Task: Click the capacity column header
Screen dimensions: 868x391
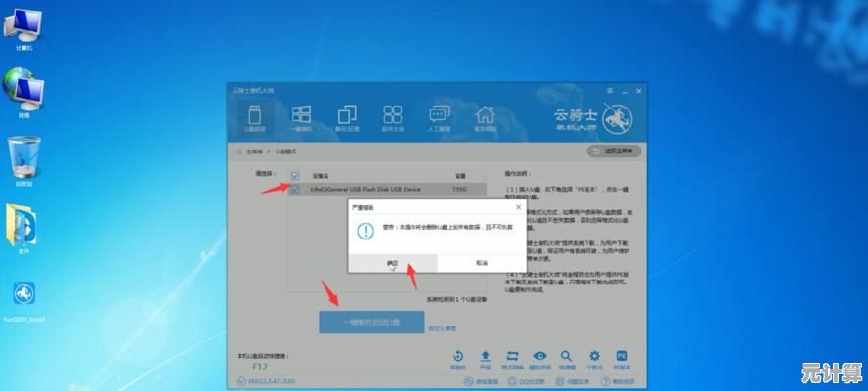Action: [460, 176]
